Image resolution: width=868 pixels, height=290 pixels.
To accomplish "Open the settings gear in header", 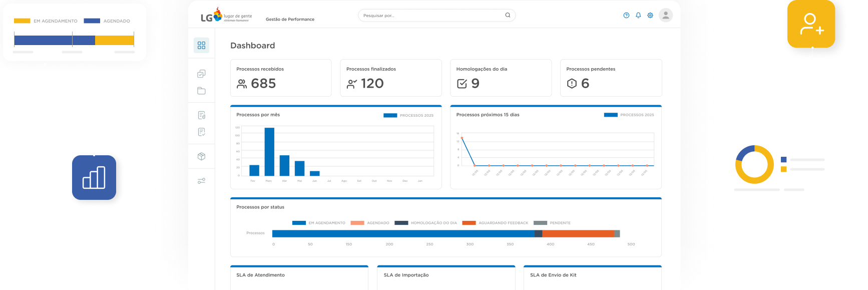I will [x=650, y=16].
